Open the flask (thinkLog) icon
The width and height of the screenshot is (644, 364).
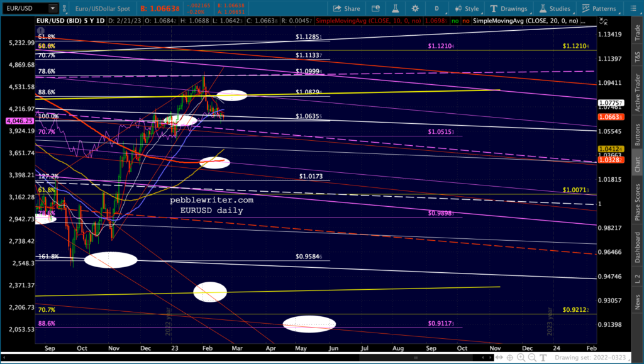tap(396, 9)
